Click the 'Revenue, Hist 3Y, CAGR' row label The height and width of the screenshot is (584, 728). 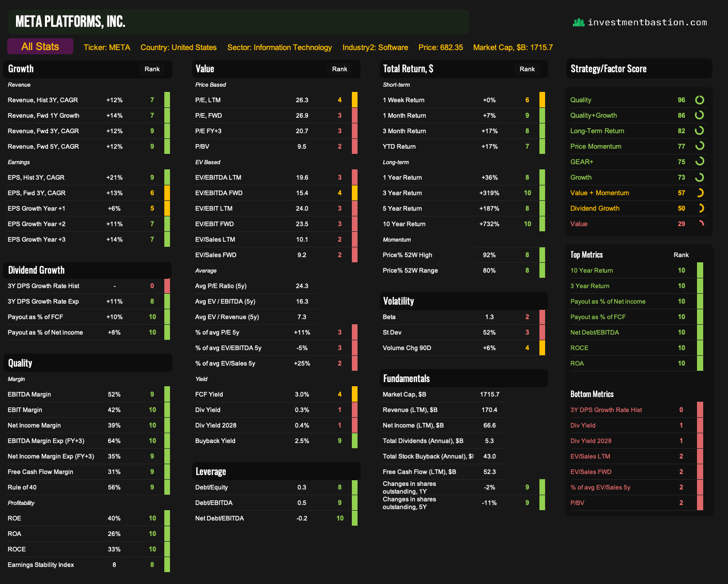[43, 100]
